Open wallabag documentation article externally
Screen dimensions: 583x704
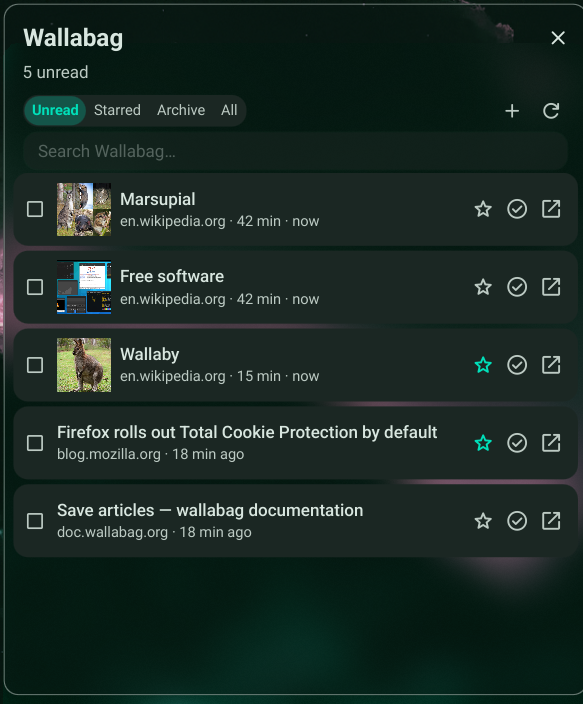tap(551, 521)
